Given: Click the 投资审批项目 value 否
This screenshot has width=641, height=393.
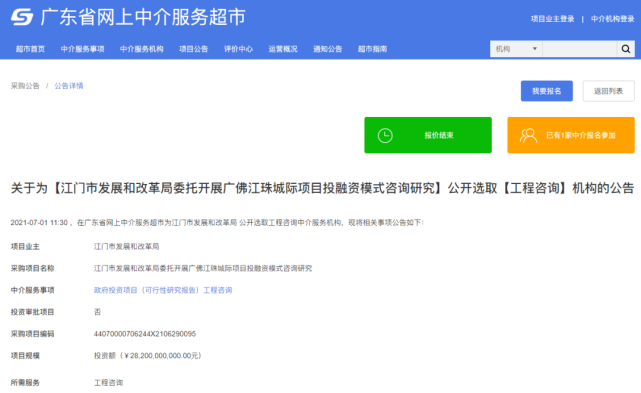Looking at the screenshot, I should tap(97, 312).
